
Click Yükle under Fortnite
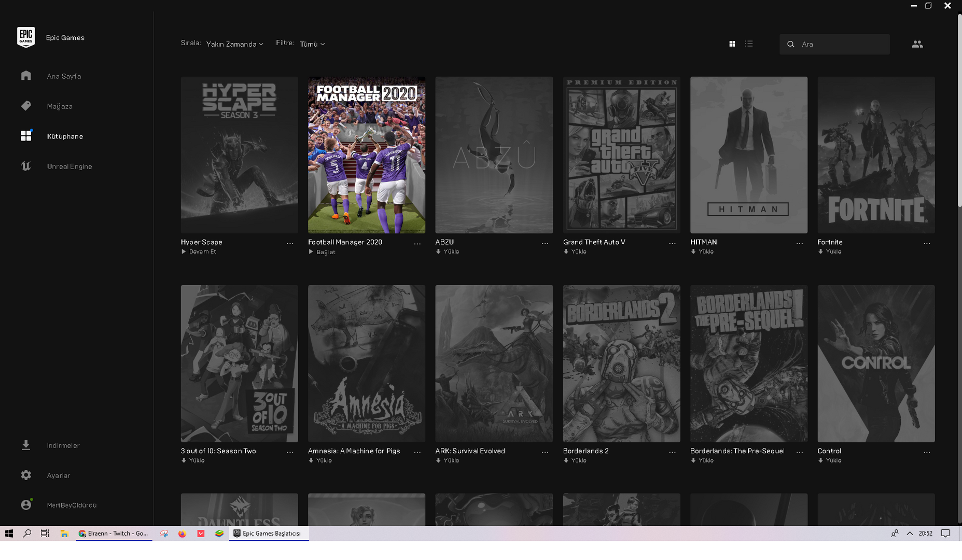[x=830, y=251]
